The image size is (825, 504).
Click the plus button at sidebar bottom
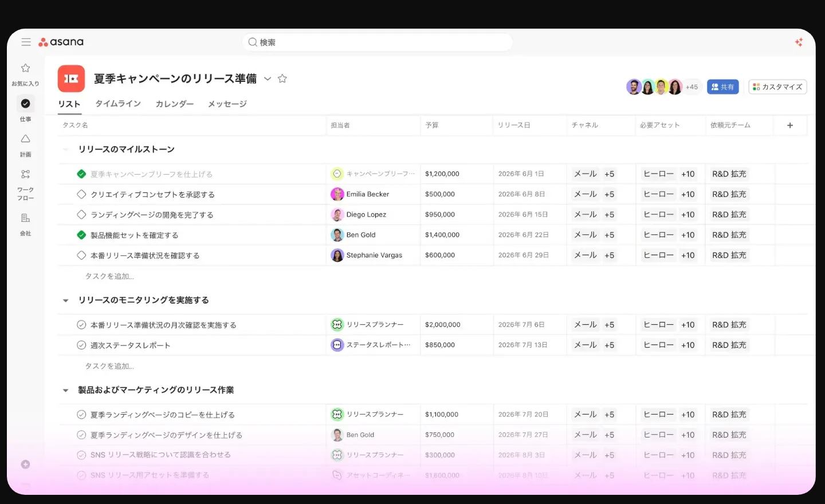tap(25, 464)
